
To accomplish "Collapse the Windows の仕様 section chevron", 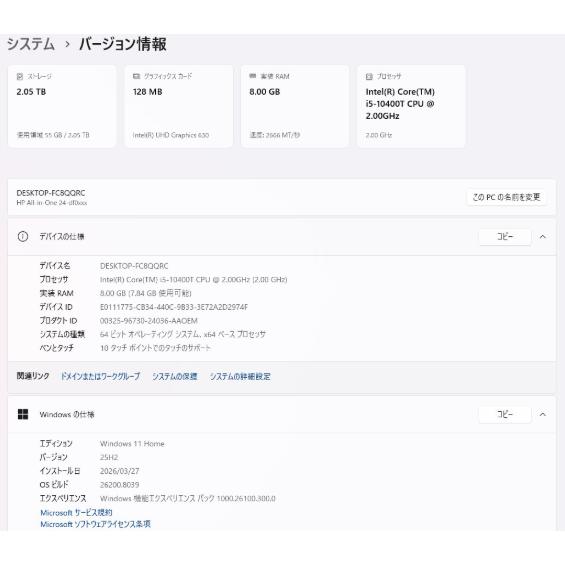I will (543, 414).
